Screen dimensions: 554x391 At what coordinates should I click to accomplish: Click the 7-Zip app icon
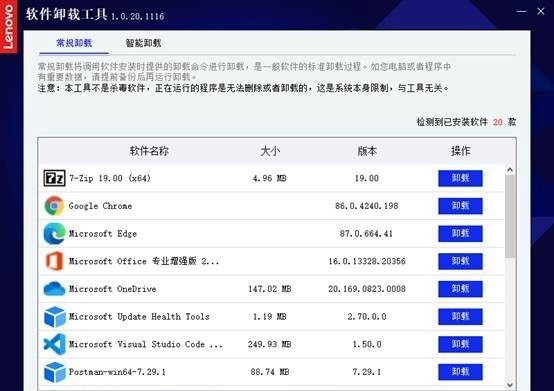pyautogui.click(x=54, y=178)
